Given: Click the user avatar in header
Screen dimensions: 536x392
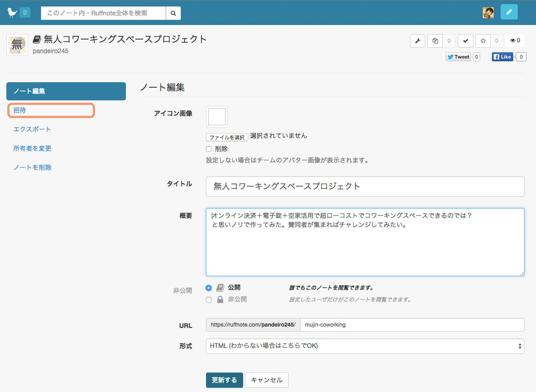Looking at the screenshot, I should tap(488, 13).
